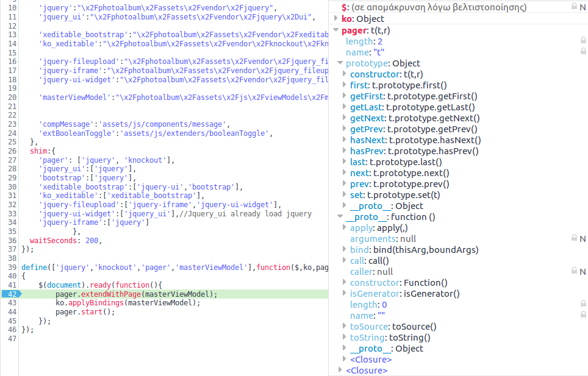588x376 pixels.
Task: Expand the constructor: t(t,r) property
Action: (344, 74)
